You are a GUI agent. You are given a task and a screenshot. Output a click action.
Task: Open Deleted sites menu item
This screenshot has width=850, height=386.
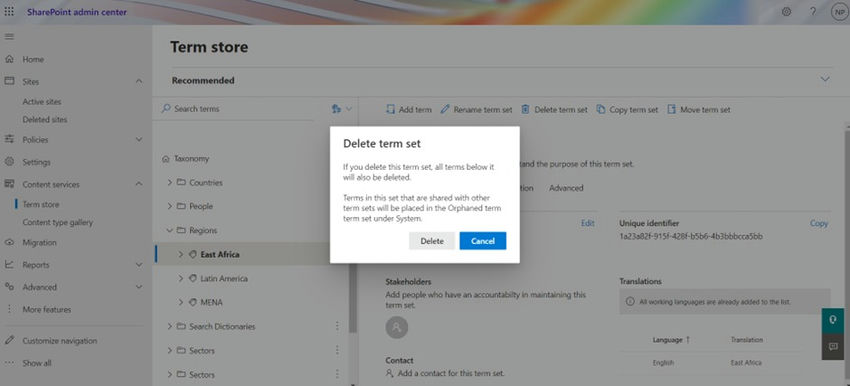[45, 119]
